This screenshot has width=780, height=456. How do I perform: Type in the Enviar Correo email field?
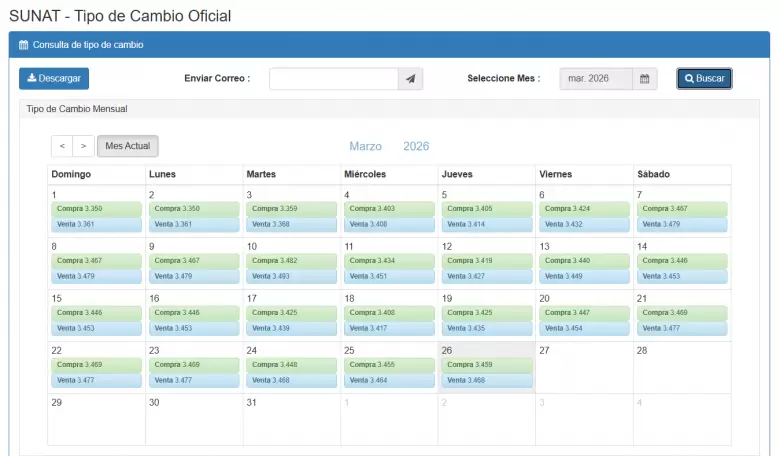click(333, 79)
